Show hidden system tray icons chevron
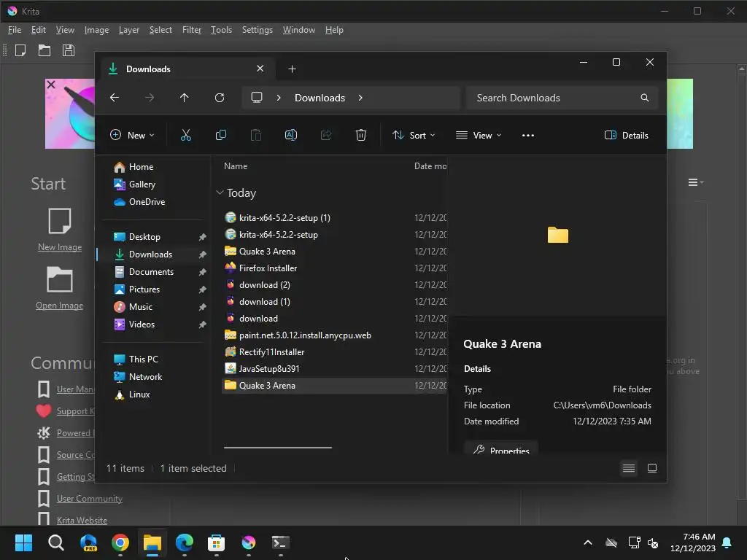 click(x=588, y=542)
